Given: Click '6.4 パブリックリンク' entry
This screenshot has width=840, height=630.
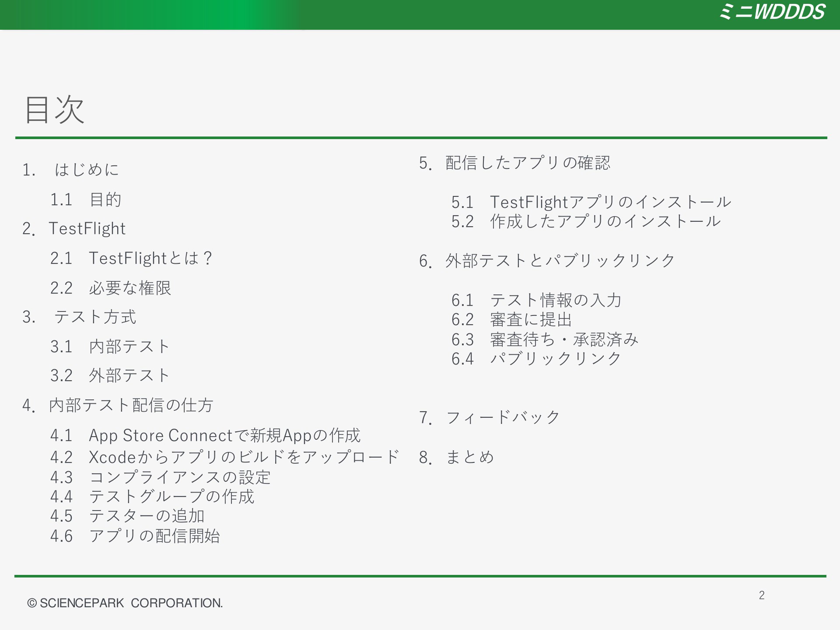Looking at the screenshot, I should [536, 359].
